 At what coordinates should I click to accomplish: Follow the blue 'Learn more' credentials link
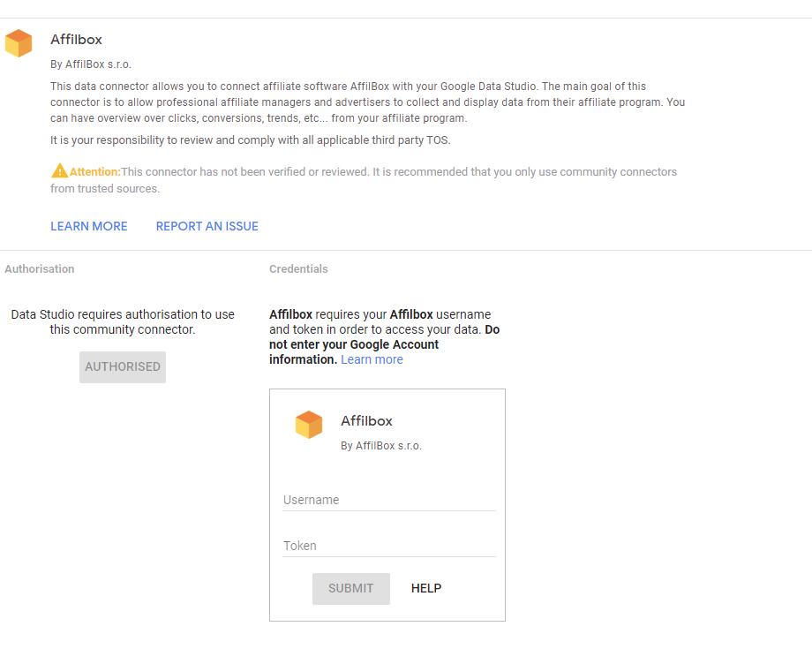pyautogui.click(x=372, y=359)
